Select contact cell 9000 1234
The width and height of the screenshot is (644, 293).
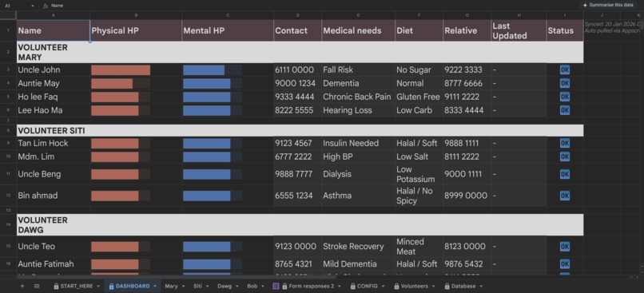pyautogui.click(x=297, y=83)
